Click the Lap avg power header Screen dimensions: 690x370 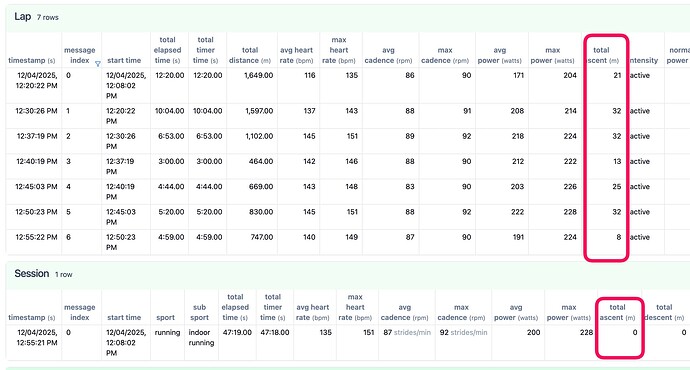[499, 55]
